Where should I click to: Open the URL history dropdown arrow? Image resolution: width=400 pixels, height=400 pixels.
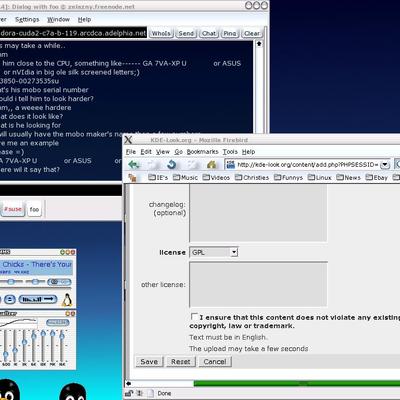tap(385, 164)
